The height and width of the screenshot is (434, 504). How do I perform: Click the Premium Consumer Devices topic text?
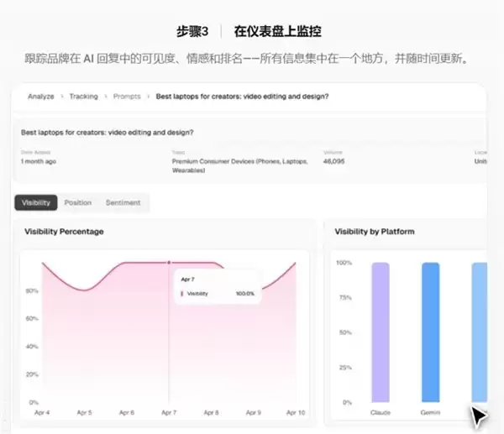239,165
